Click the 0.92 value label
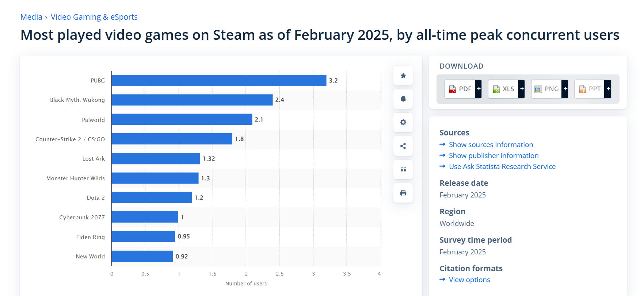The height and width of the screenshot is (296, 644). click(182, 257)
